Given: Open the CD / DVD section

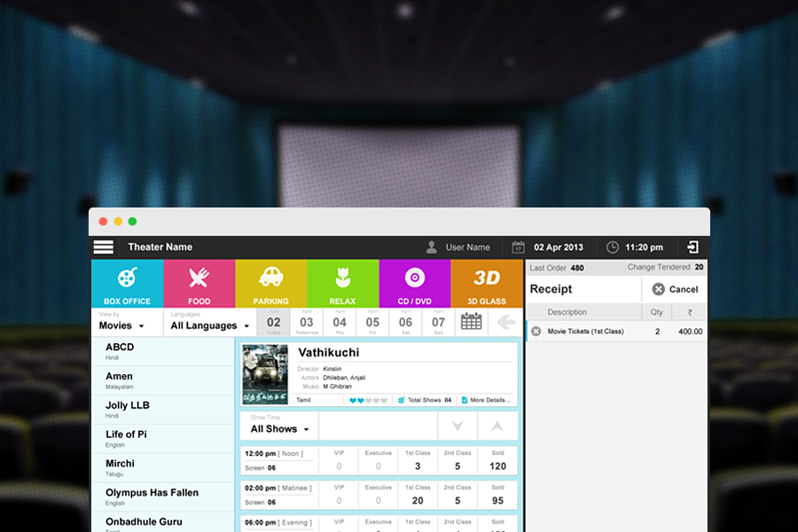Looking at the screenshot, I should 414,284.
